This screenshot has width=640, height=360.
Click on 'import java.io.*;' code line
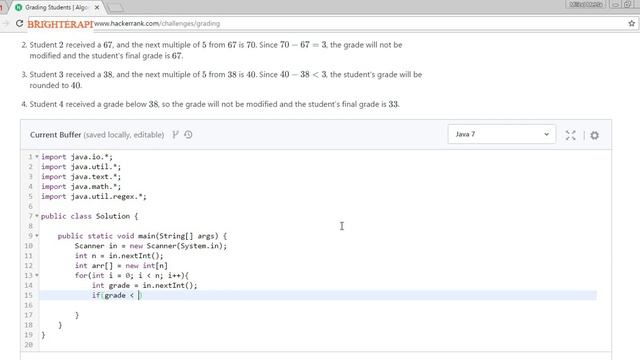[77, 157]
